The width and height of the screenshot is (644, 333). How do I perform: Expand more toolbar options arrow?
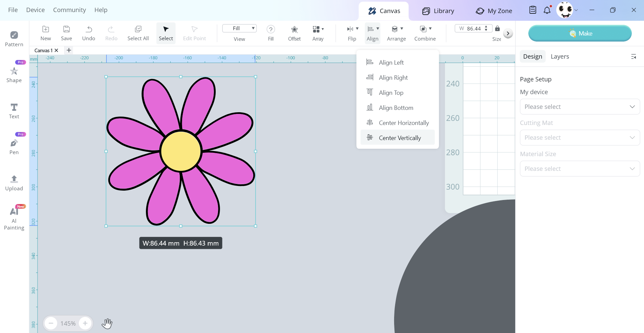(x=508, y=34)
